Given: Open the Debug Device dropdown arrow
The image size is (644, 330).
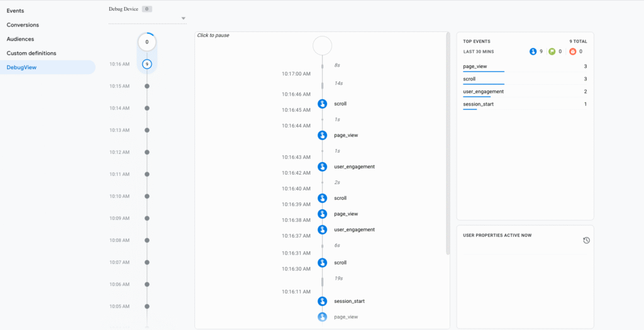Looking at the screenshot, I should click(184, 18).
